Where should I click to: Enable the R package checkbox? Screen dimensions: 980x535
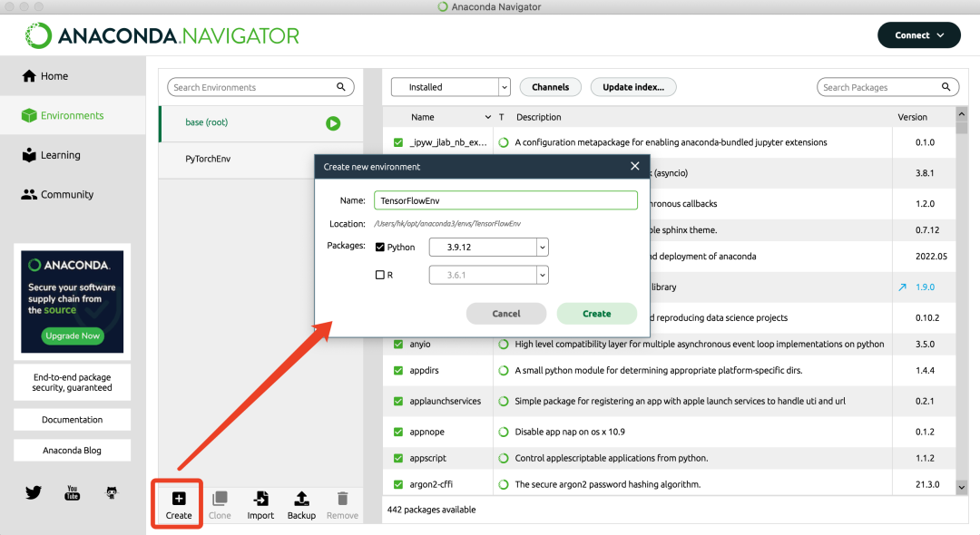point(380,275)
